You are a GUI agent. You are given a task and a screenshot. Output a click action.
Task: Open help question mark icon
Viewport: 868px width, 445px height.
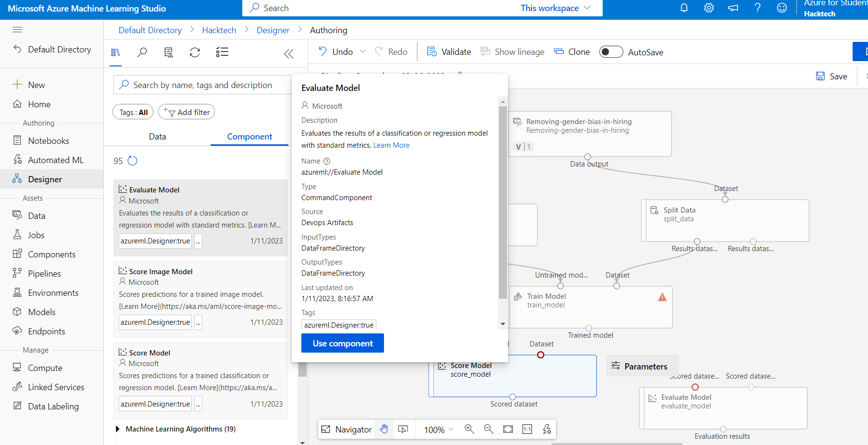(x=757, y=8)
